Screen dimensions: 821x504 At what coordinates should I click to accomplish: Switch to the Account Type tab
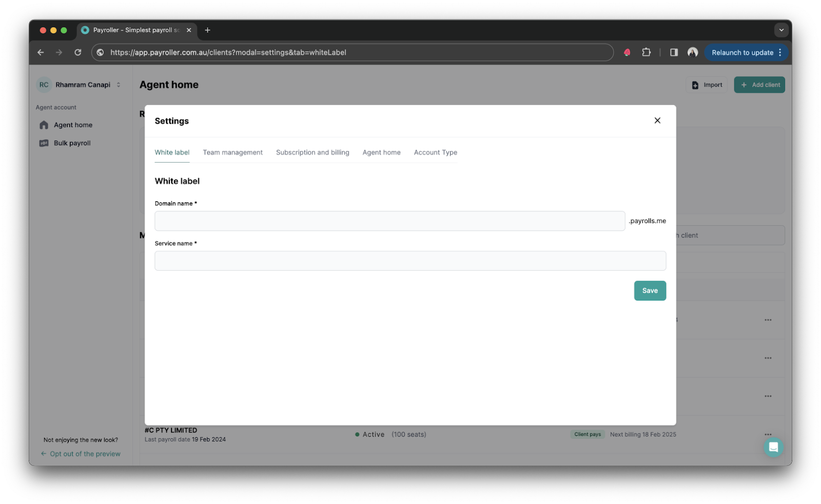pyautogui.click(x=435, y=152)
